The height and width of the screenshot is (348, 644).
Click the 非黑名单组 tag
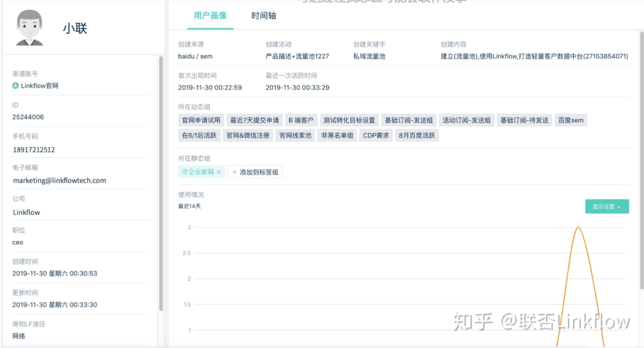pos(337,135)
